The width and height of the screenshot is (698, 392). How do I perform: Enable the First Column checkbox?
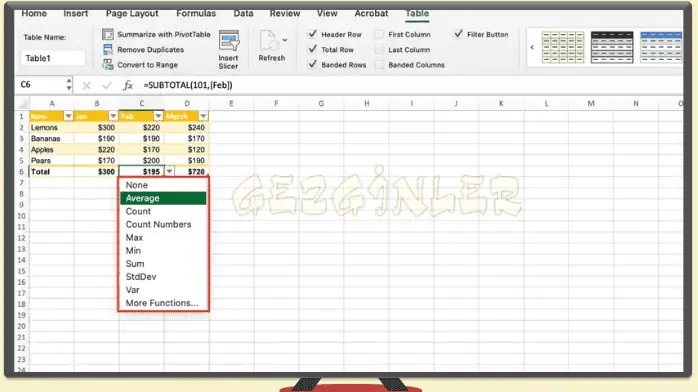379,34
